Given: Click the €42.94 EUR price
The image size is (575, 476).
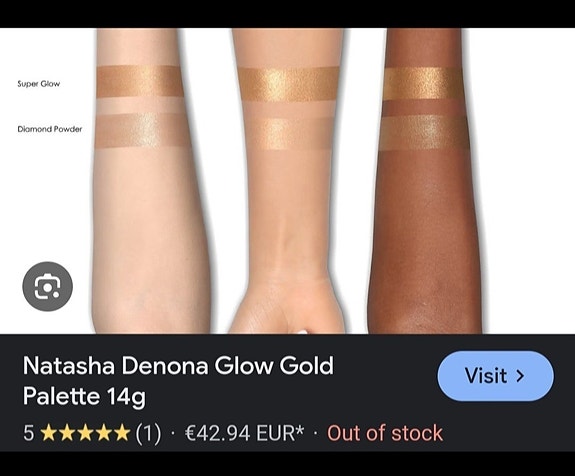Looking at the screenshot, I should 245,433.
